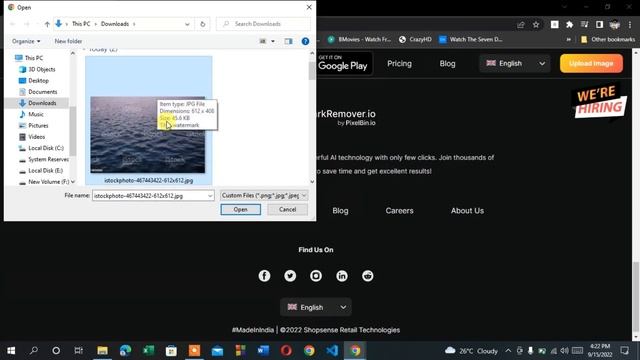Click the Open button in the file dialog
The height and width of the screenshot is (360, 640).
click(240, 209)
